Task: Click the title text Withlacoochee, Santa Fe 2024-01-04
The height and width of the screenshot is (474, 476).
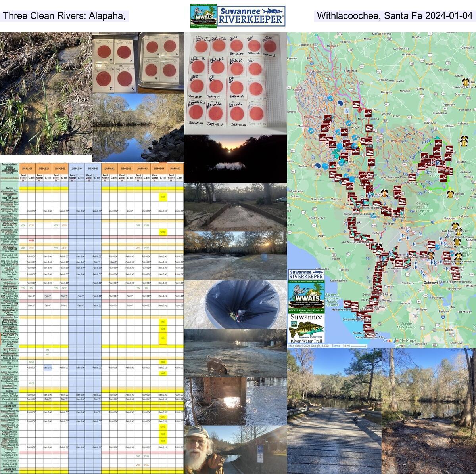Action: click(394, 16)
